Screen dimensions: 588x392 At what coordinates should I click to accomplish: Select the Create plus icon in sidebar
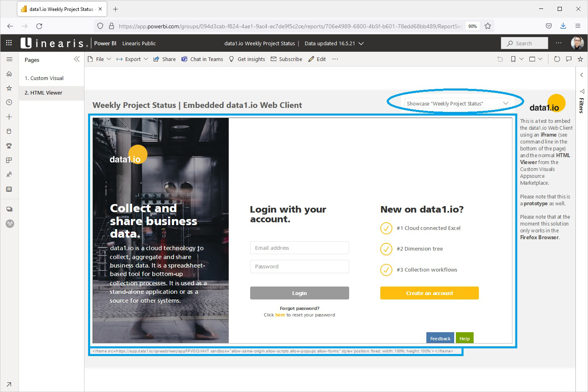[x=9, y=117]
